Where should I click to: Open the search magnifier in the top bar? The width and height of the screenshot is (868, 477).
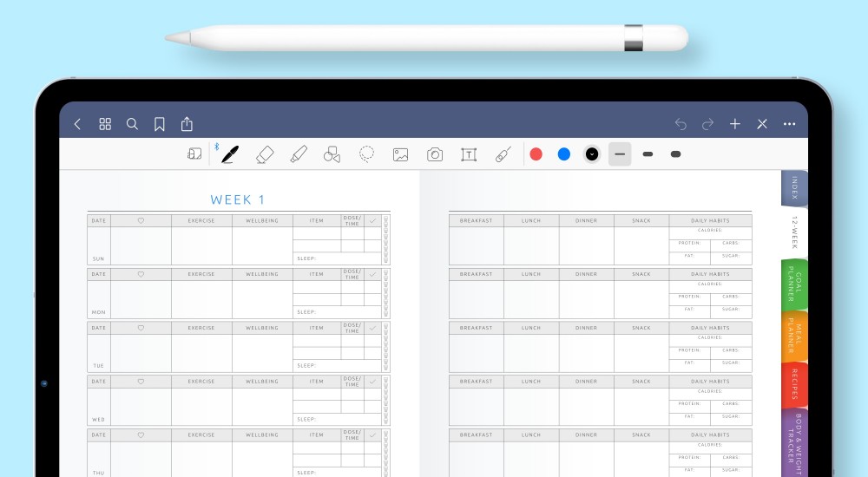tap(132, 124)
